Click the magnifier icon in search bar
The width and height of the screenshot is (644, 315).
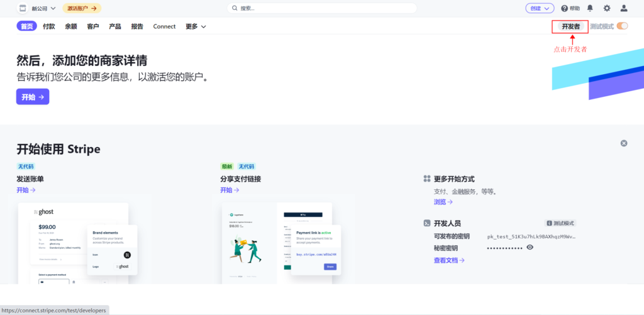pyautogui.click(x=235, y=8)
